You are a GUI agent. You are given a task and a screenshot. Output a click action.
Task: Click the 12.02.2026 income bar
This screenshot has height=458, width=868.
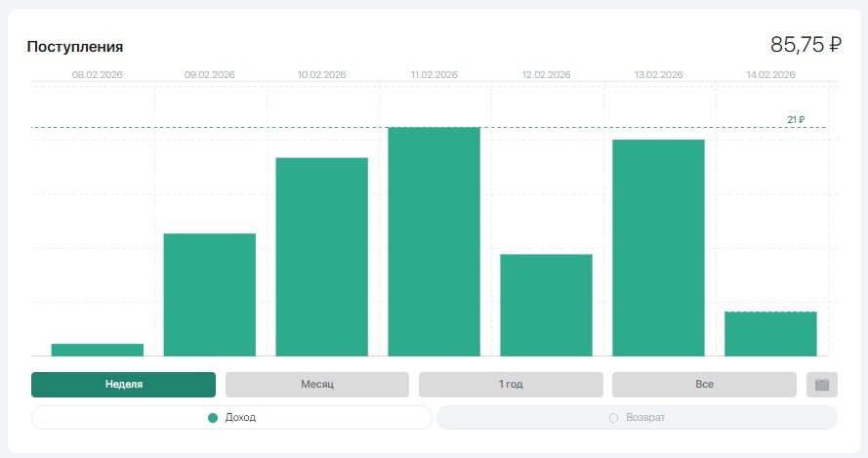coord(547,305)
